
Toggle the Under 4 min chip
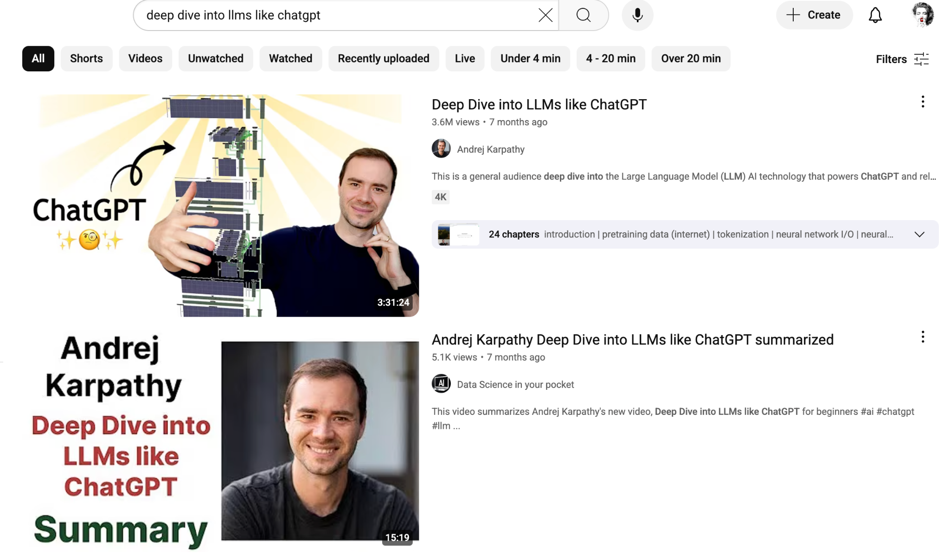[x=530, y=58]
